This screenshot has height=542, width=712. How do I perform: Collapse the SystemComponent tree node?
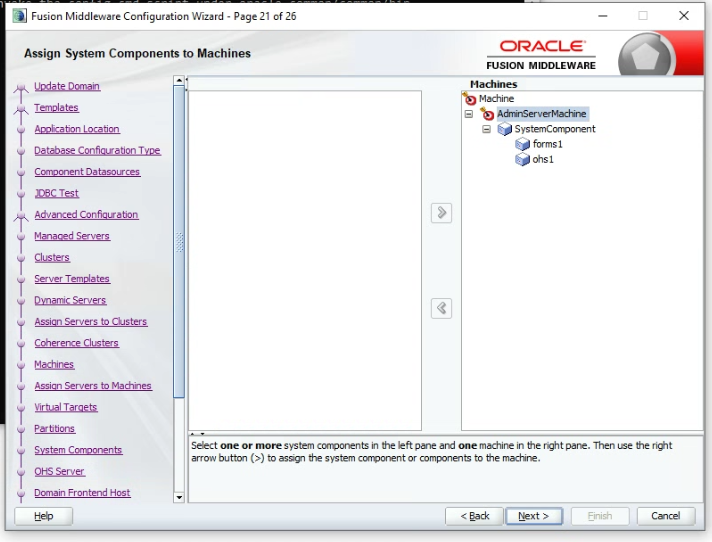coord(486,129)
